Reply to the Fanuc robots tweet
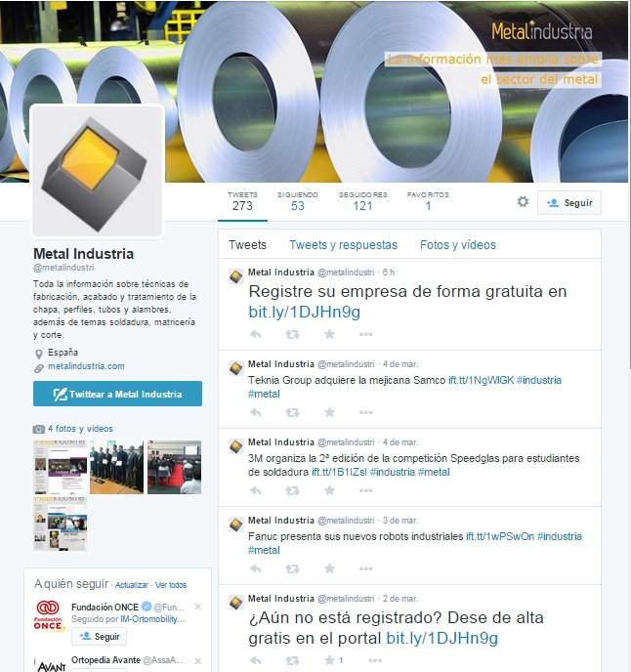Screen dimensions: 631x672 coord(256,569)
